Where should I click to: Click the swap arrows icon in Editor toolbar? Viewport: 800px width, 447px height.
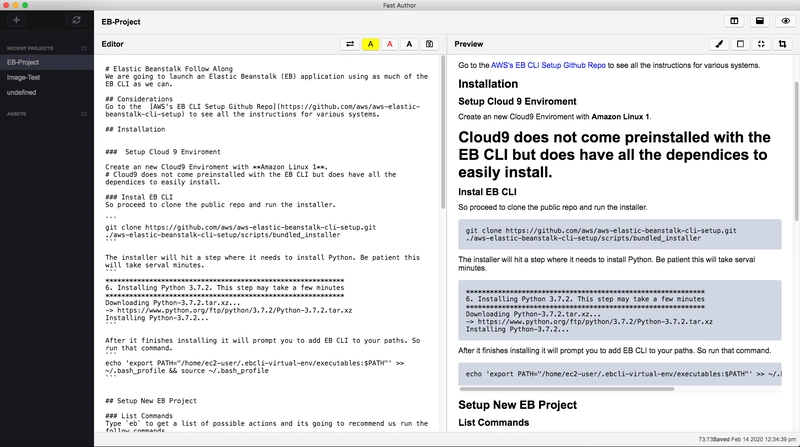click(x=350, y=44)
